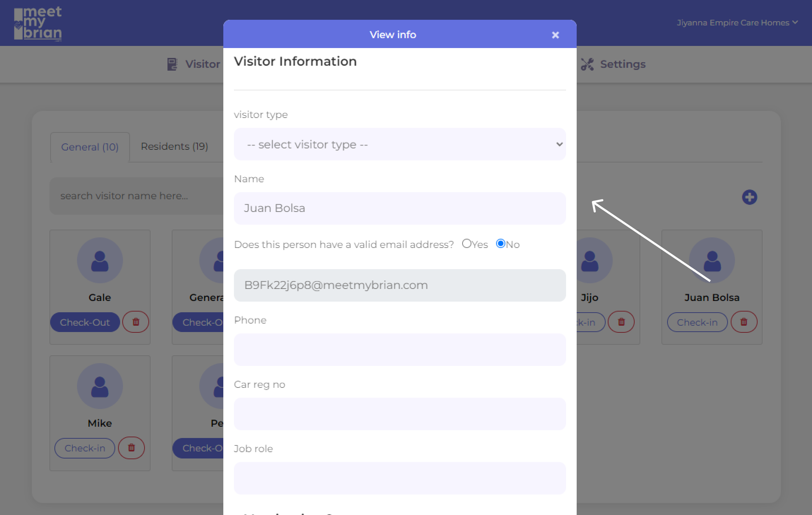Switch to the Residents (19) tab
The image size is (812, 515).
(174, 147)
